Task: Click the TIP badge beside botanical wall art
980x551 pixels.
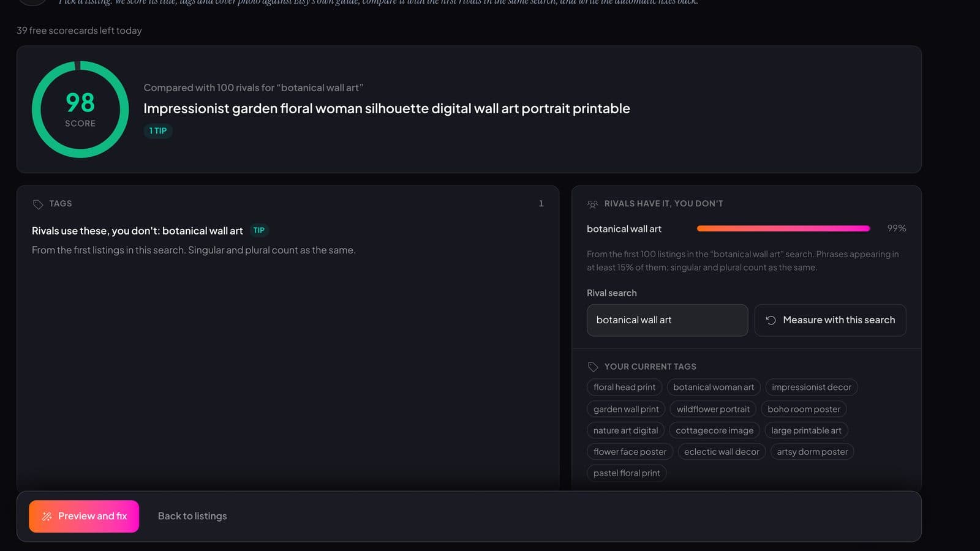Action: click(259, 231)
